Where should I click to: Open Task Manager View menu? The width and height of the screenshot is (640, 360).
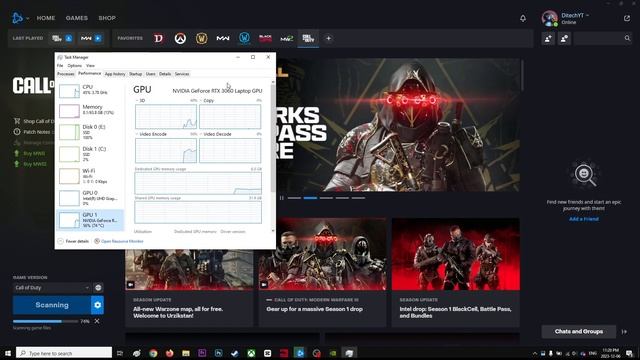click(x=91, y=65)
